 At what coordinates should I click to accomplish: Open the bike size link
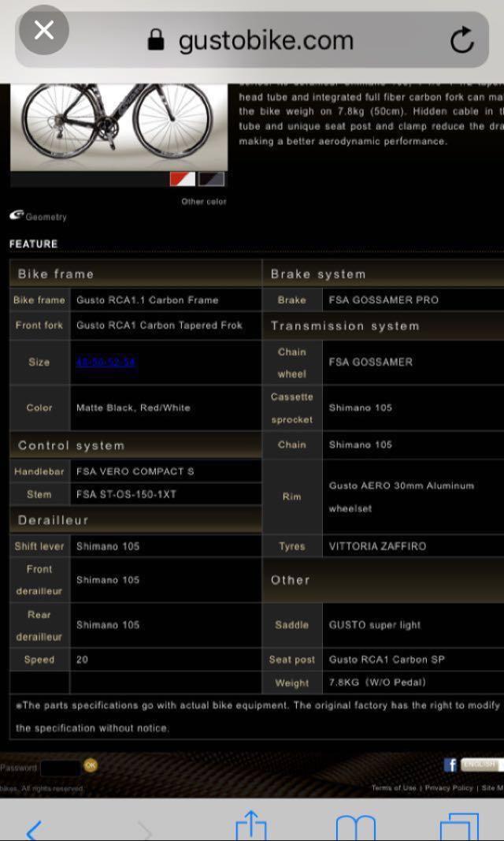(106, 362)
